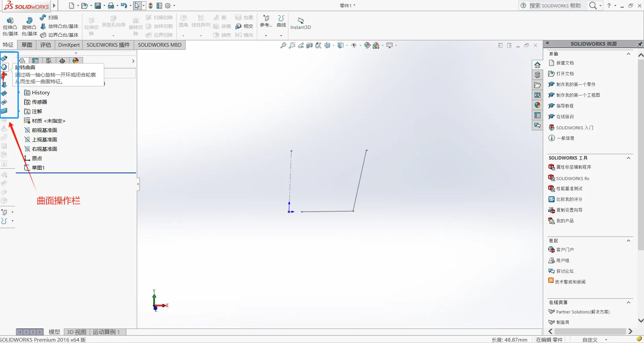Select the Revolved Surface icon in the left toolbar

click(x=4, y=67)
